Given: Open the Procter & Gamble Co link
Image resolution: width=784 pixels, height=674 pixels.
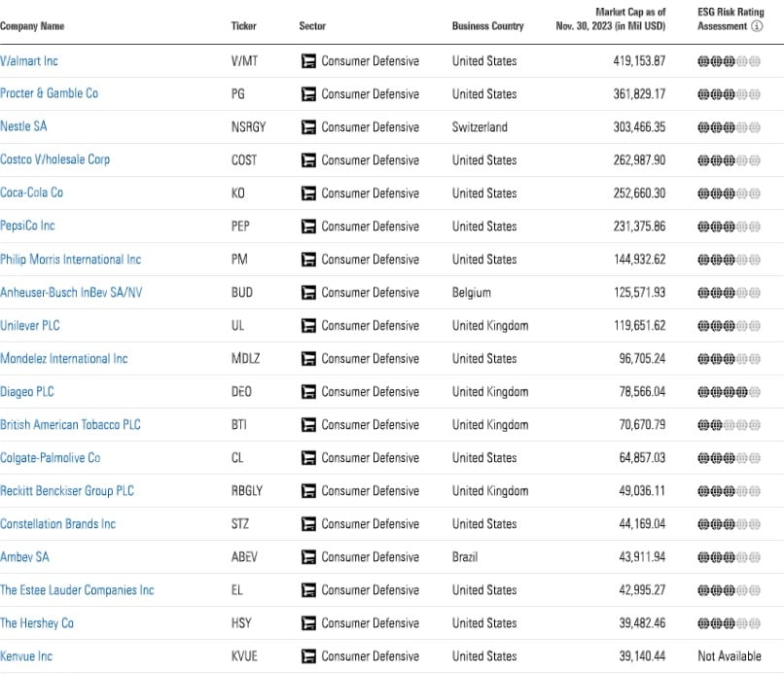Looking at the screenshot, I should [49, 94].
